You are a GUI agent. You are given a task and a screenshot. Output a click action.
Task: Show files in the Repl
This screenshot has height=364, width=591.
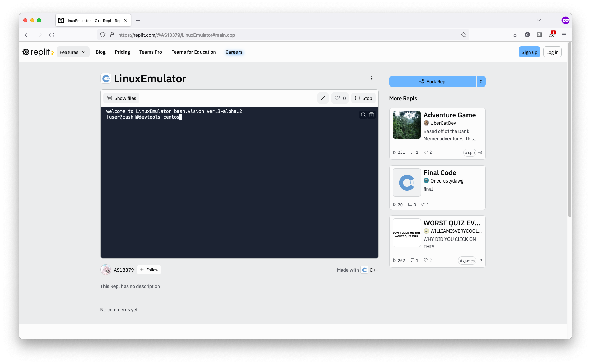(121, 98)
